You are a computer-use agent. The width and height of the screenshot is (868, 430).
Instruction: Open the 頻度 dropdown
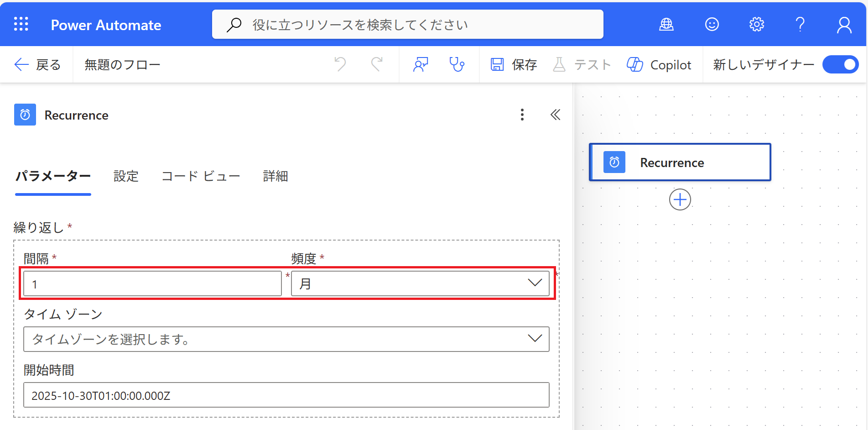(420, 283)
